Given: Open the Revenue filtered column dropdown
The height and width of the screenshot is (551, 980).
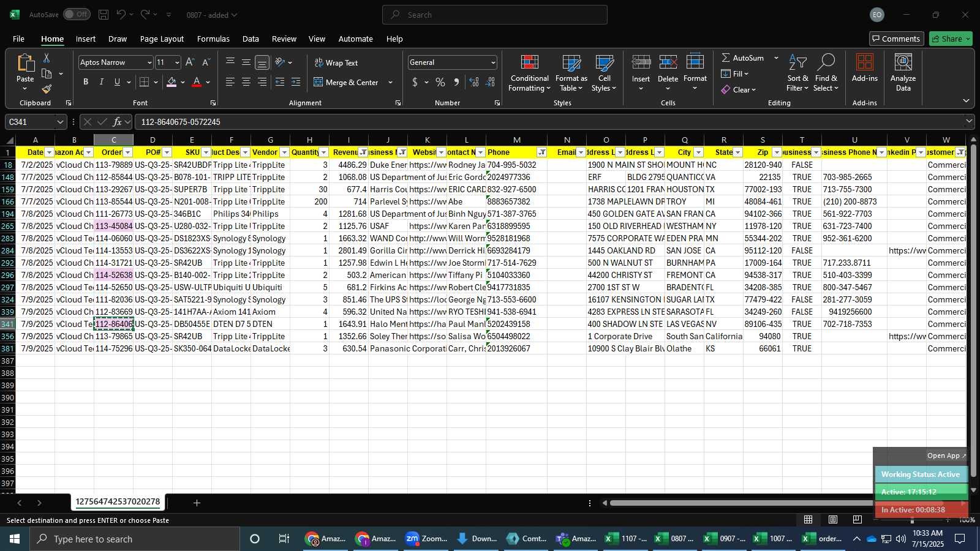Looking at the screenshot, I should point(363,152).
